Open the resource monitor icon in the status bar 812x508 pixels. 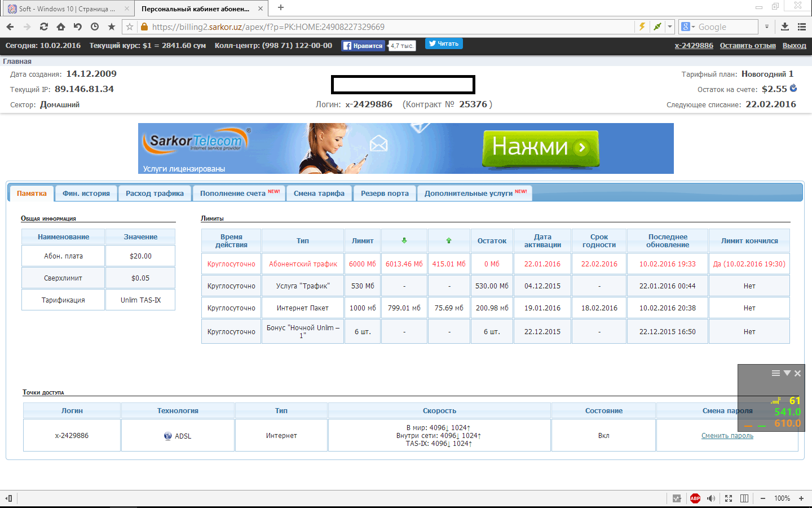point(677,498)
